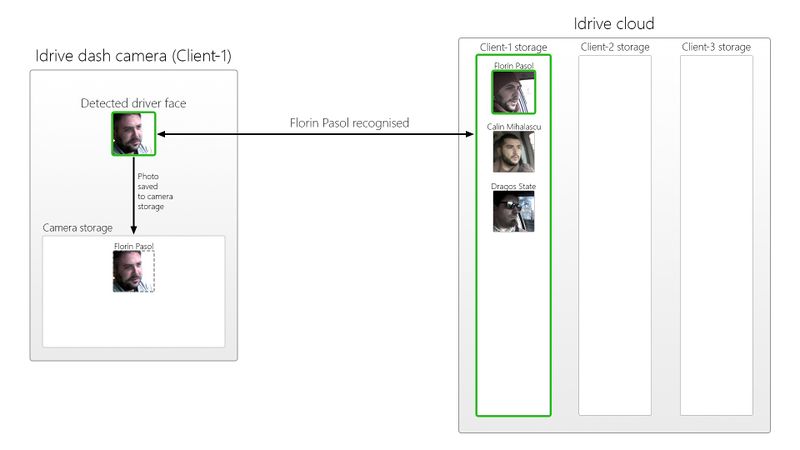
Task: Click the "Client-1 storage" label
Action: pyautogui.click(x=513, y=47)
